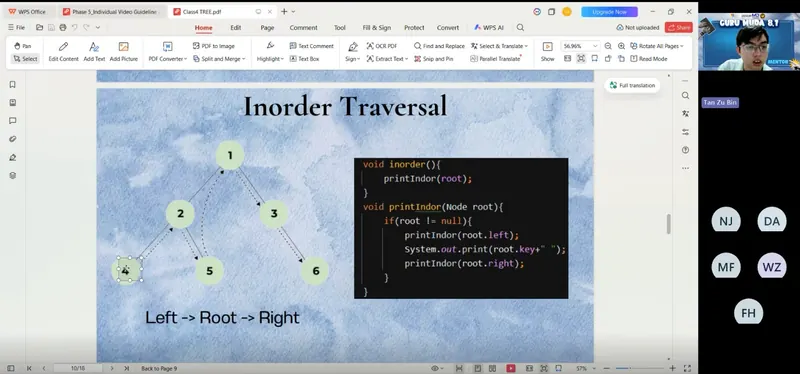The image size is (800, 374).
Task: Open the toolbar search magnifier
Action: point(520,28)
